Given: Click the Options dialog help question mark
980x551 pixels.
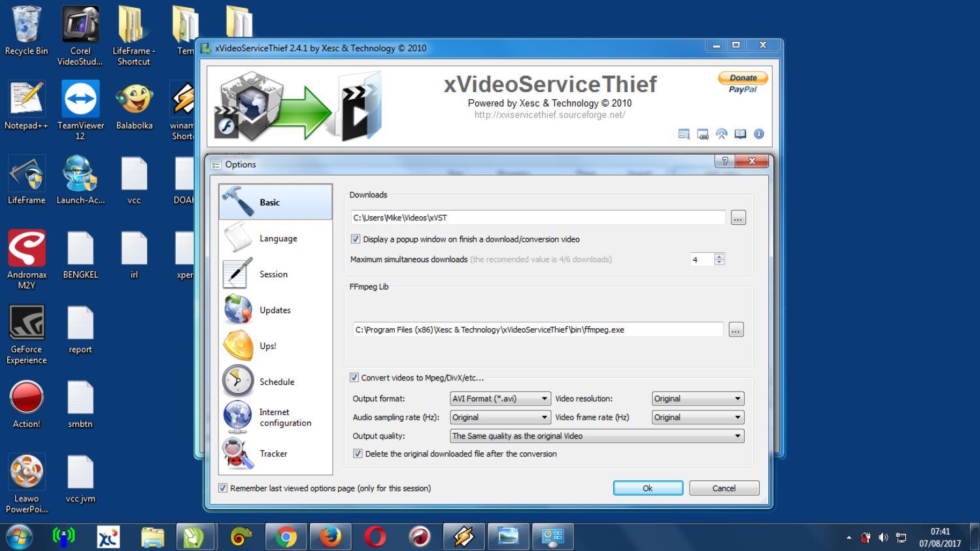Looking at the screenshot, I should coord(724,161).
